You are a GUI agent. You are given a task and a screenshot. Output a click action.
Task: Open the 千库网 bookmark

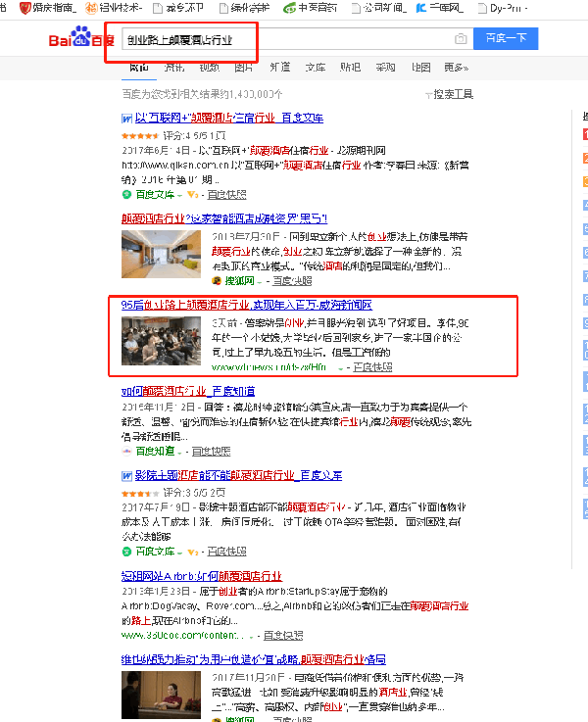pyautogui.click(x=439, y=8)
